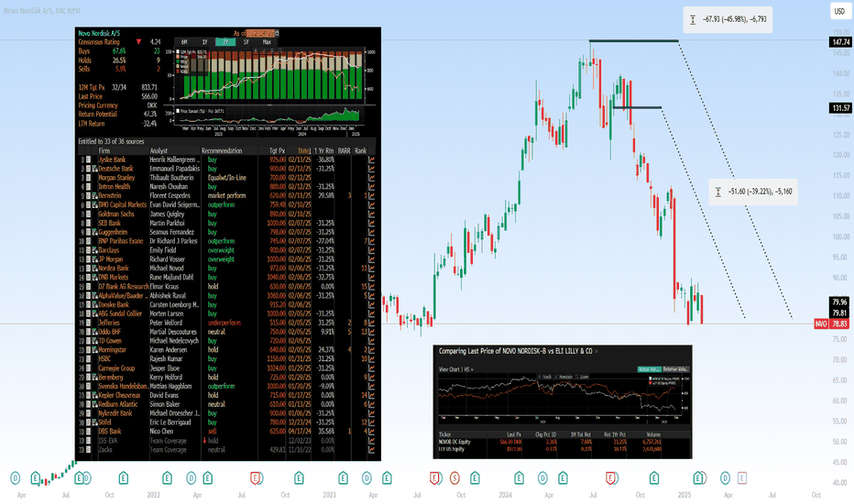This screenshot has width=854, height=504.
Task: Open the first dividend D marker at far left
Action: [16, 478]
